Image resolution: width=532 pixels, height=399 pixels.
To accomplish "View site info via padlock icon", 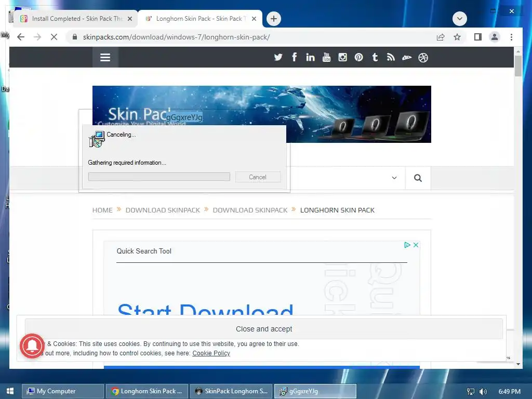I will (75, 37).
